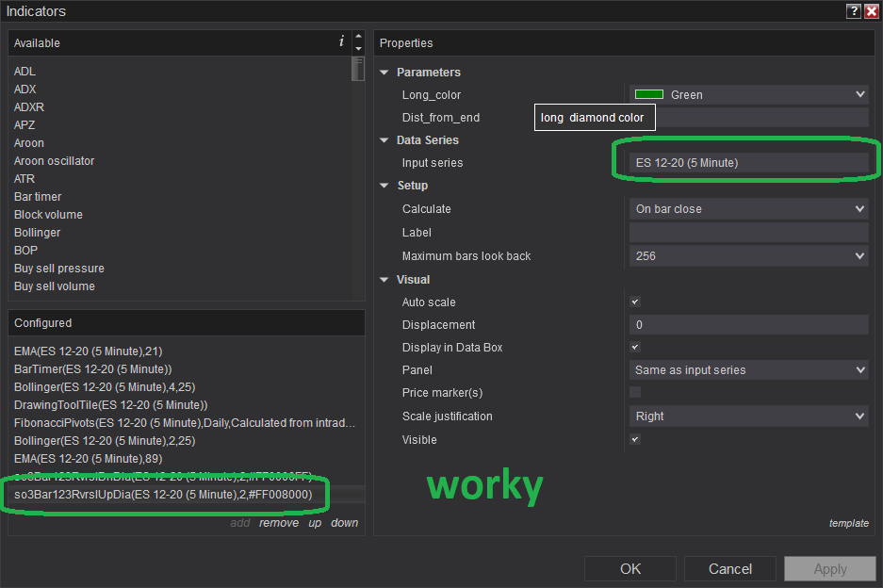Toggle the Auto scale checkbox
The width and height of the screenshot is (883, 588).
[x=635, y=302]
